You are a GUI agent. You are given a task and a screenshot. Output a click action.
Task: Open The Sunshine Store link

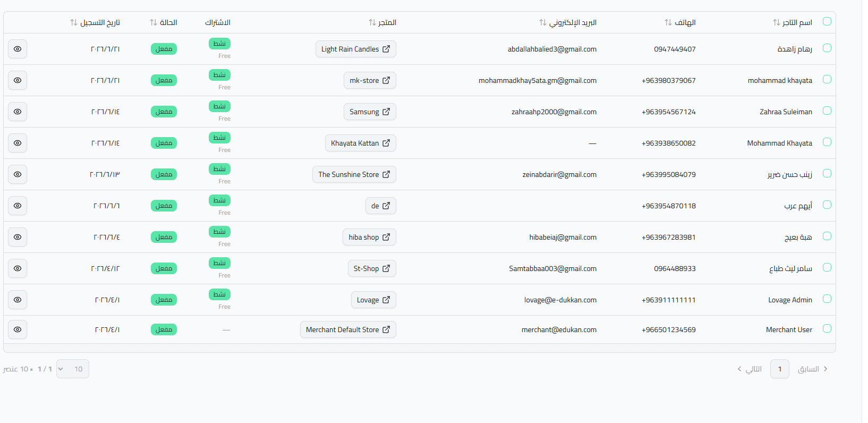[354, 174]
